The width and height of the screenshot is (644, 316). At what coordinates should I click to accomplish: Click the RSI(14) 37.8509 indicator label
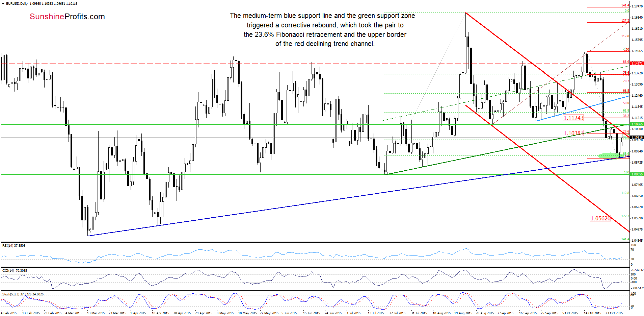[14, 246]
